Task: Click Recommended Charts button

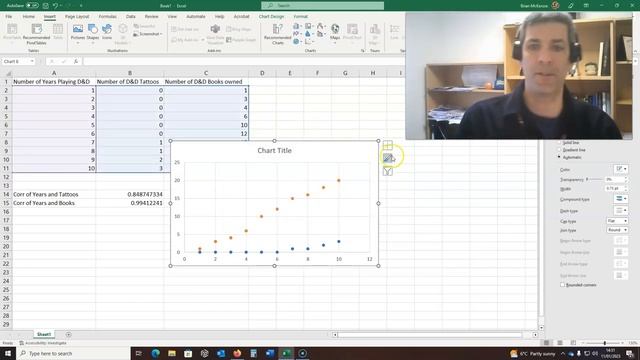Action: [278, 34]
